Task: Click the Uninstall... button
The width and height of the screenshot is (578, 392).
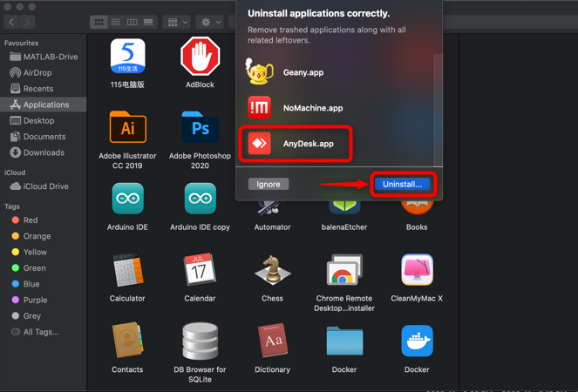Action: tap(402, 184)
